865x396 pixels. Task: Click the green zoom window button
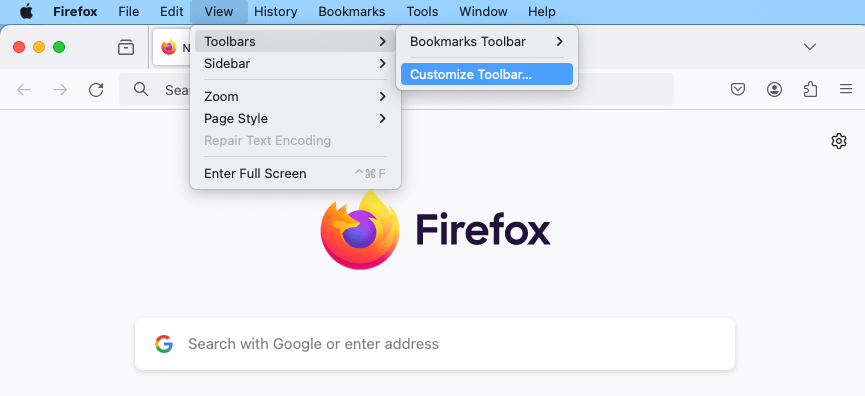point(58,47)
